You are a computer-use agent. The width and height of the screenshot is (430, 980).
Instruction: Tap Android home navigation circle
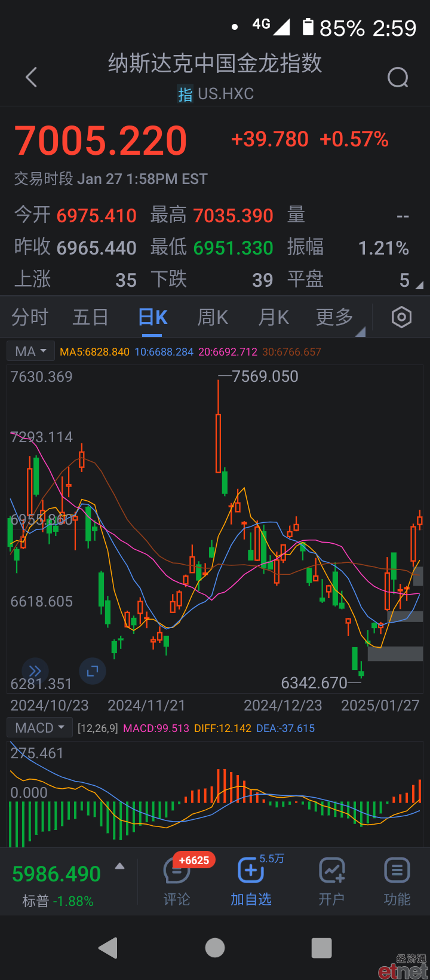click(215, 948)
